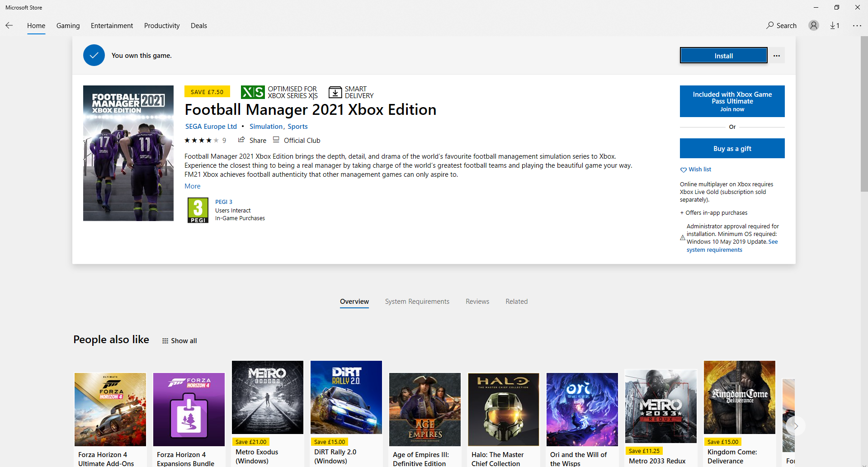The width and height of the screenshot is (868, 467).
Task: Click the Smart Delivery icon
Action: [335, 92]
